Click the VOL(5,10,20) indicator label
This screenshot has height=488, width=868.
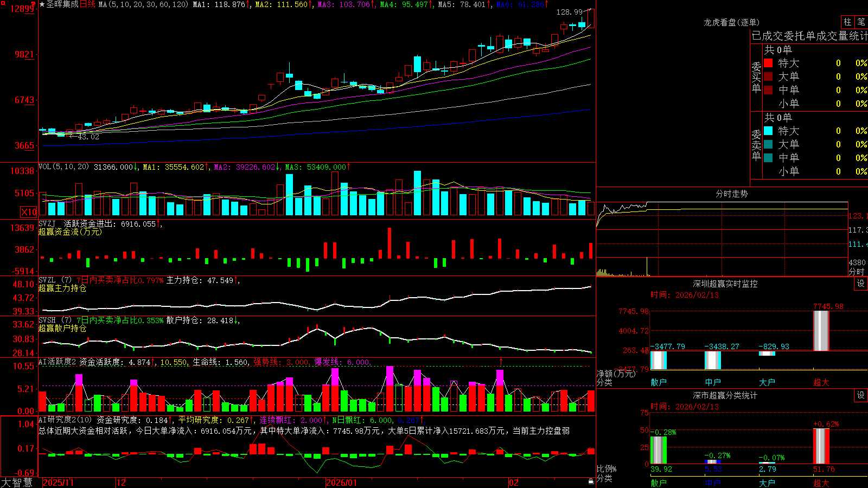[x=63, y=167]
